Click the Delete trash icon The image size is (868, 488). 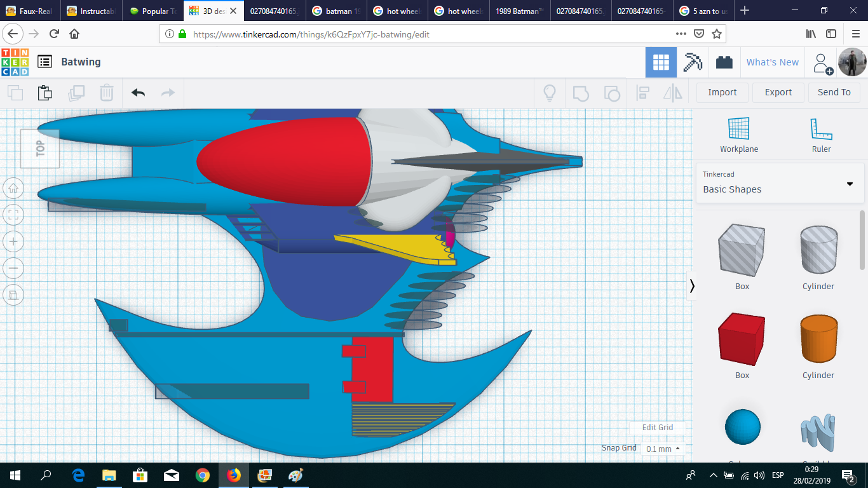pyautogui.click(x=107, y=93)
